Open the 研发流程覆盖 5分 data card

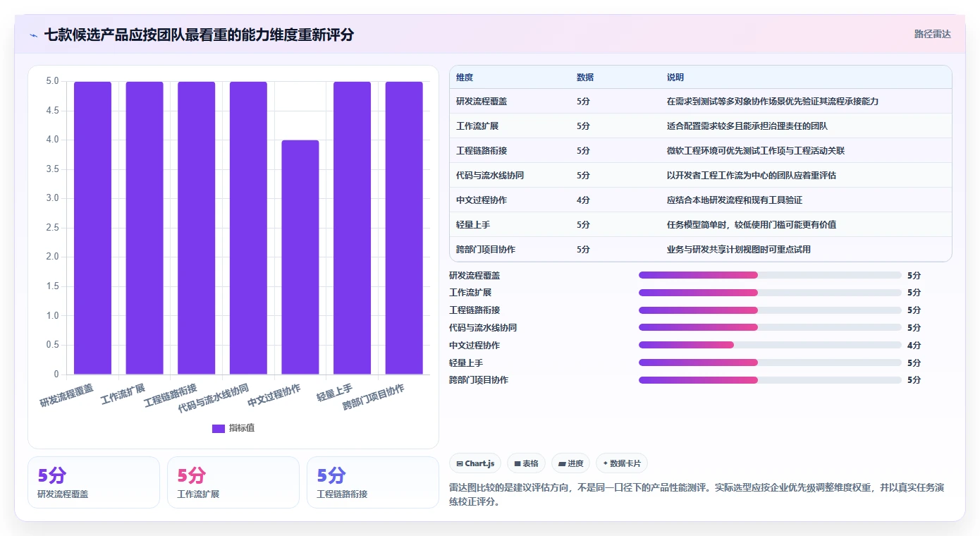point(94,482)
